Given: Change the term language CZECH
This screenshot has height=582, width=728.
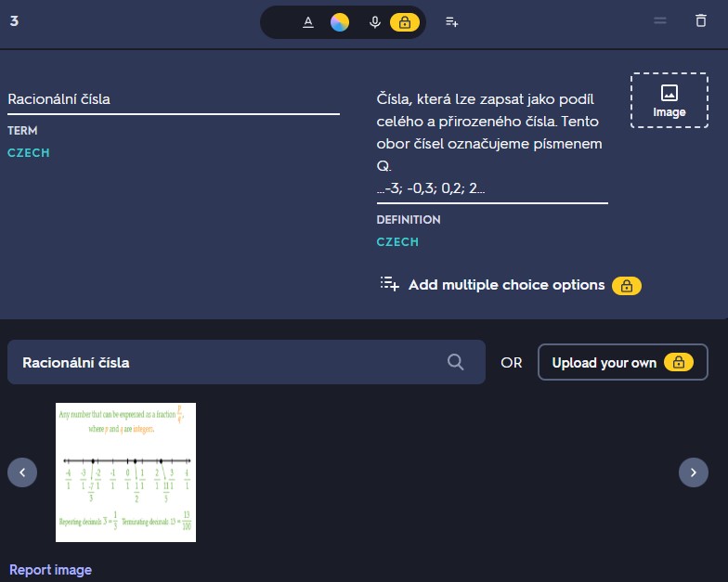Looking at the screenshot, I should [29, 153].
